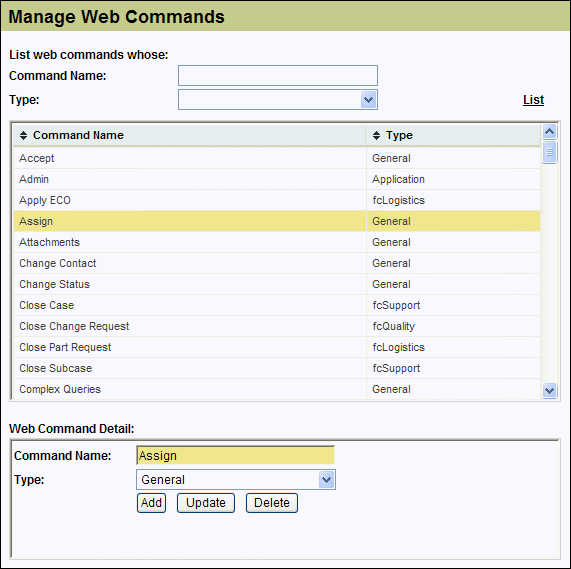Click the Update button
This screenshot has height=569, width=571.
click(206, 503)
